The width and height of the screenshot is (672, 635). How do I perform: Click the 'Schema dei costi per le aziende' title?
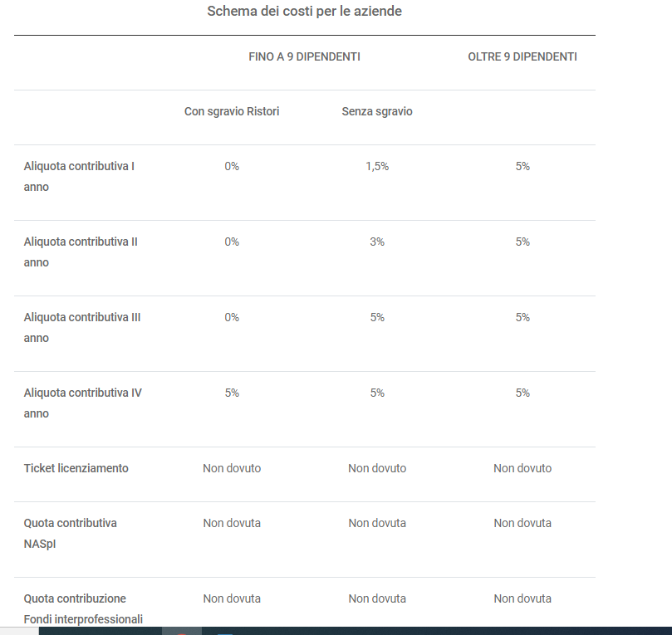pyautogui.click(x=304, y=11)
